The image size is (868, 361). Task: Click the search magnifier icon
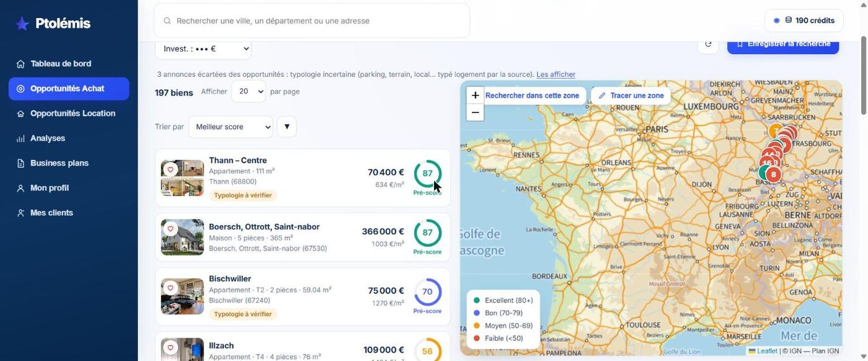[167, 21]
